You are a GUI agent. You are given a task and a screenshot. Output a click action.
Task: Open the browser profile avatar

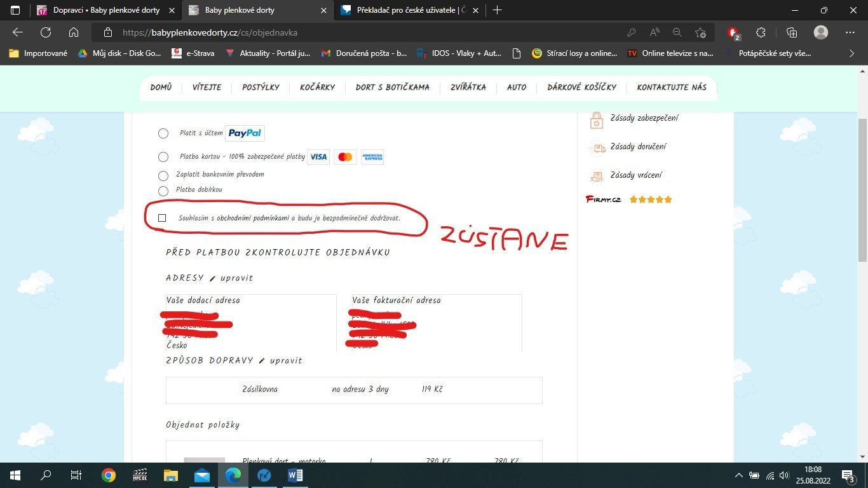click(821, 32)
